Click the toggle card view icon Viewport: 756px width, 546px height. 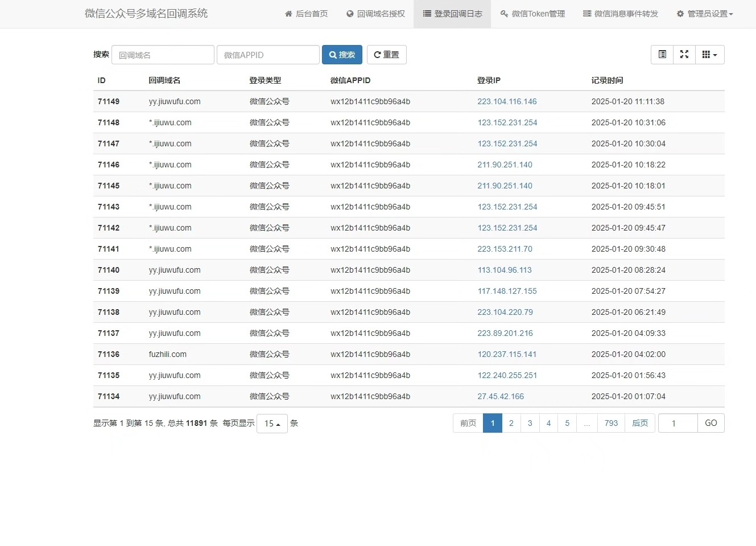[662, 55]
